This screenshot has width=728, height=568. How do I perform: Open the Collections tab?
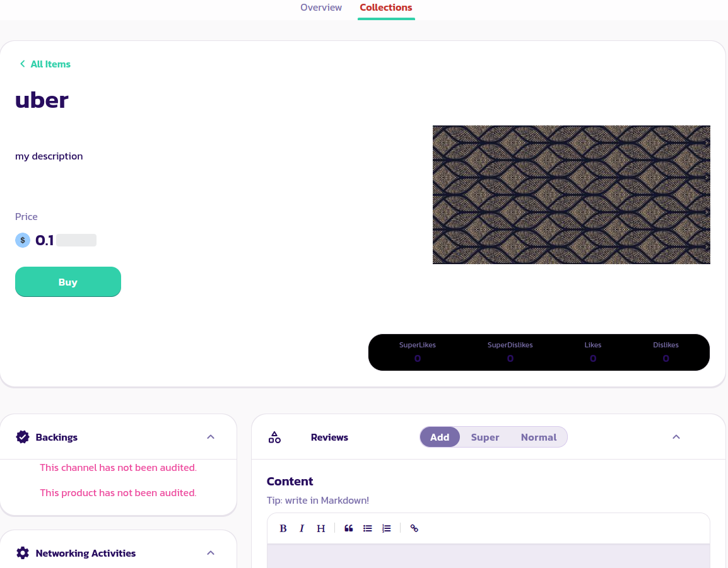pos(385,8)
